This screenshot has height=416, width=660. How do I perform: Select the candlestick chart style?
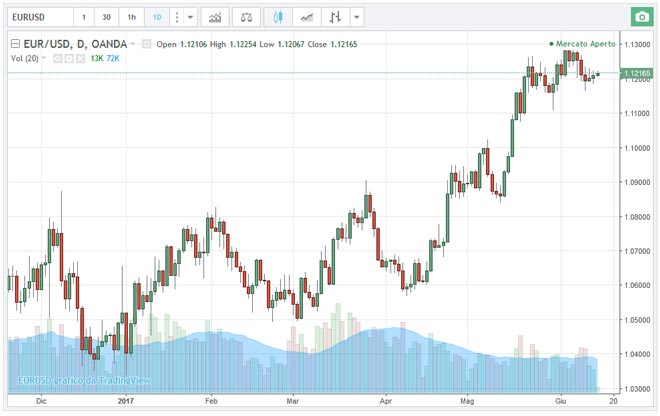pos(281,18)
